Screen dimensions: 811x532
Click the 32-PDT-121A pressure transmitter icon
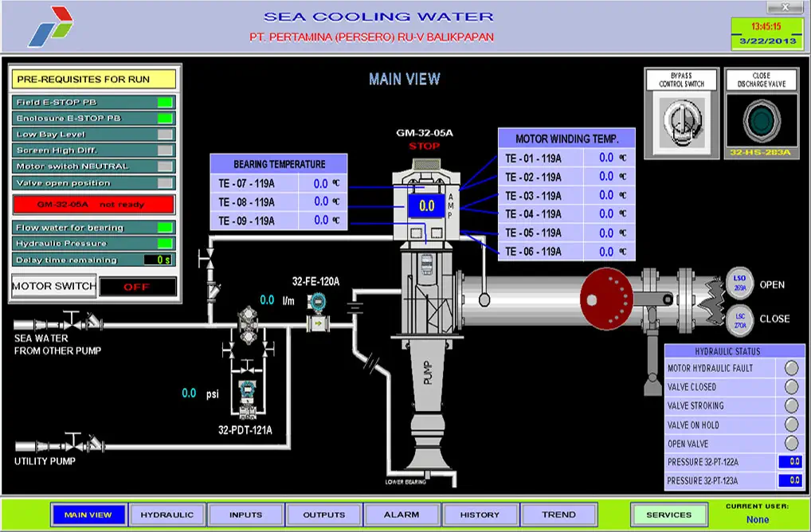(x=246, y=394)
